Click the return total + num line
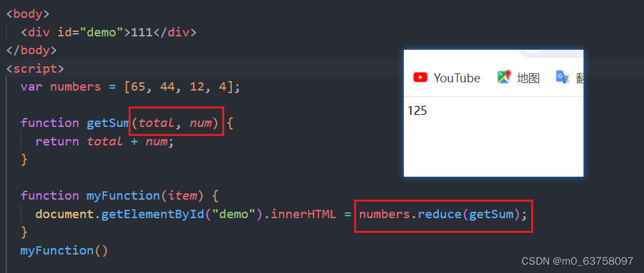The width and height of the screenshot is (644, 273). [104, 141]
